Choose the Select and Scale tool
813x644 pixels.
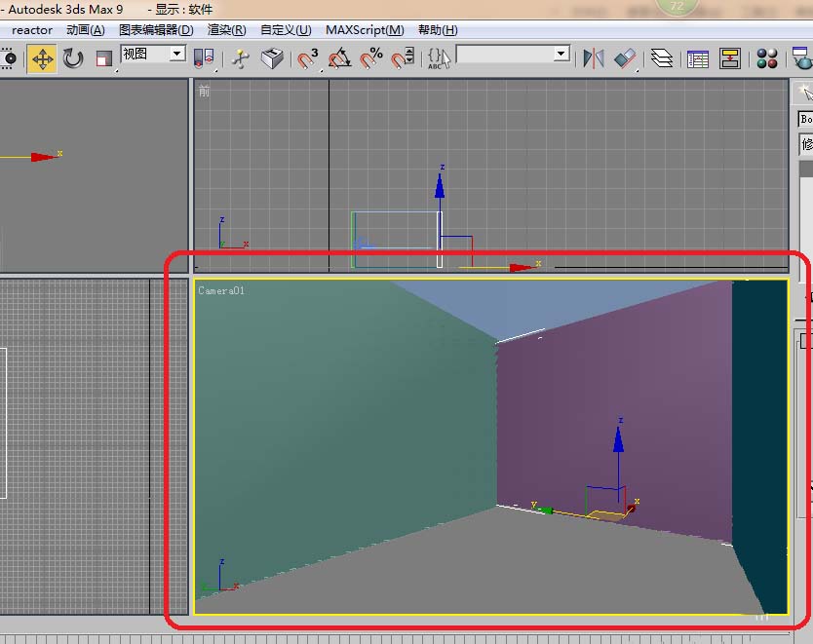pos(103,59)
